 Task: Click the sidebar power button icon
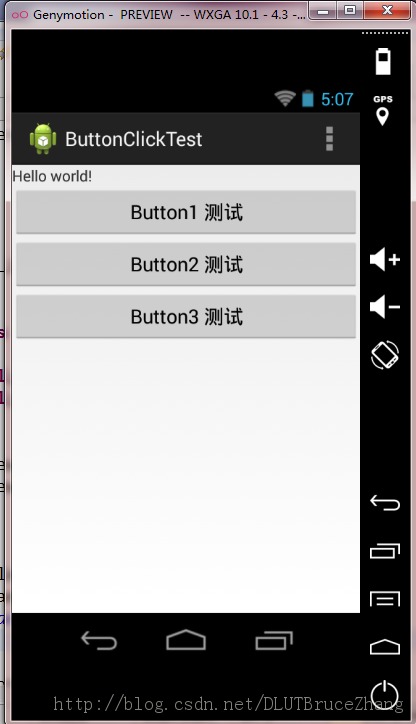(x=385, y=694)
